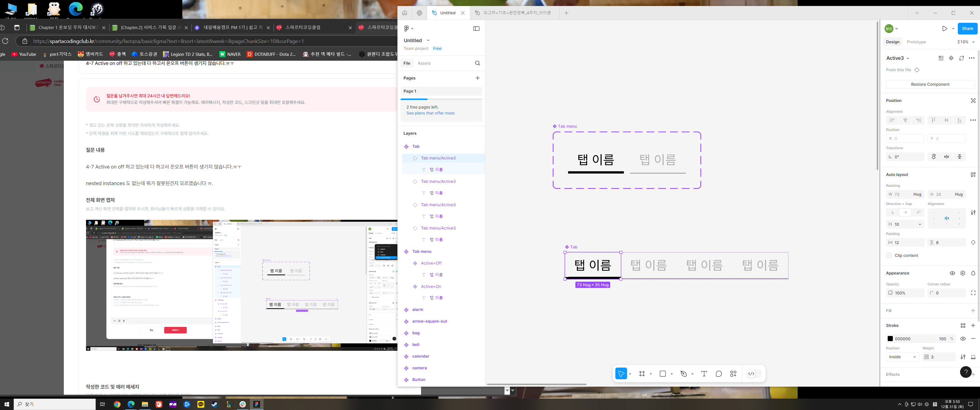The height and width of the screenshot is (410, 980).
Task: Align left in Alignment section
Action: click(x=892, y=120)
